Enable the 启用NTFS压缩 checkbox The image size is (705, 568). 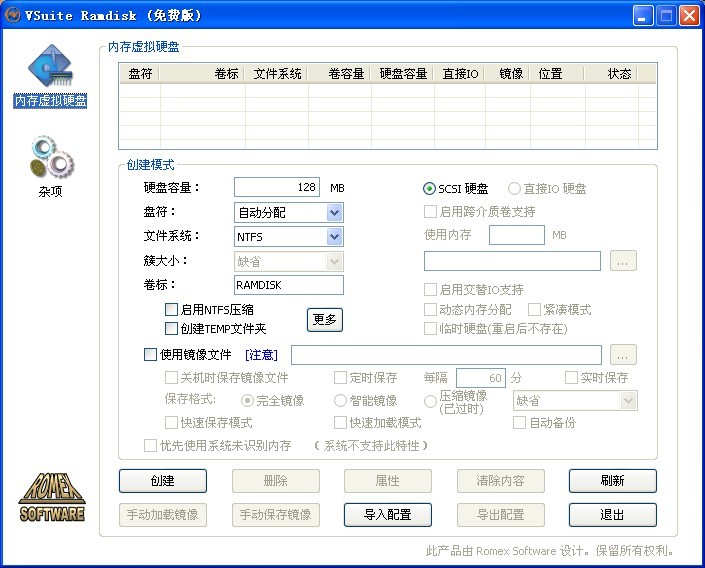coord(172,310)
